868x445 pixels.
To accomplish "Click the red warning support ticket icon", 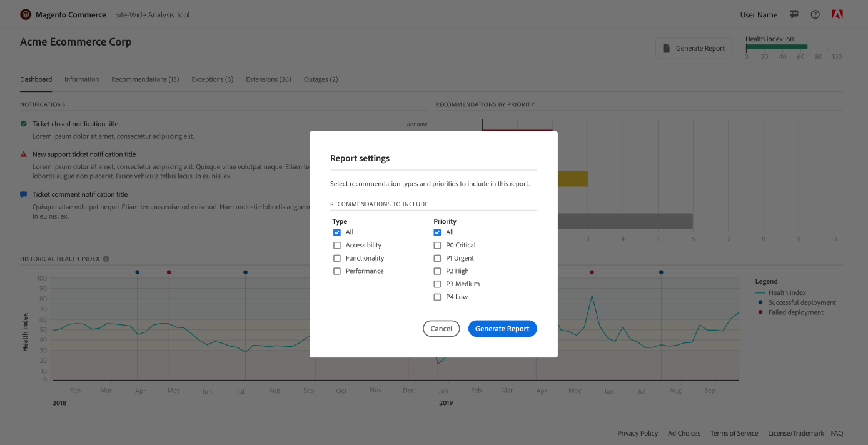I will tap(24, 154).
